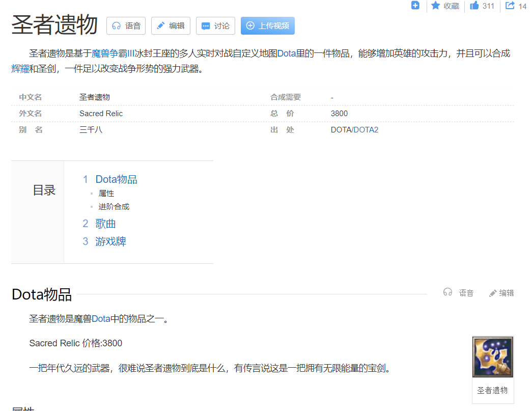The height and width of the screenshot is (411, 532).
Task: Click the star 收藏 favorite icon
Action: (435, 6)
